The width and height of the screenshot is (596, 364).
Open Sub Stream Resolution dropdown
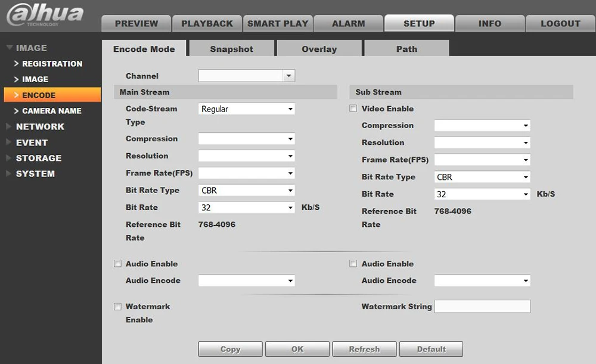[x=482, y=142]
